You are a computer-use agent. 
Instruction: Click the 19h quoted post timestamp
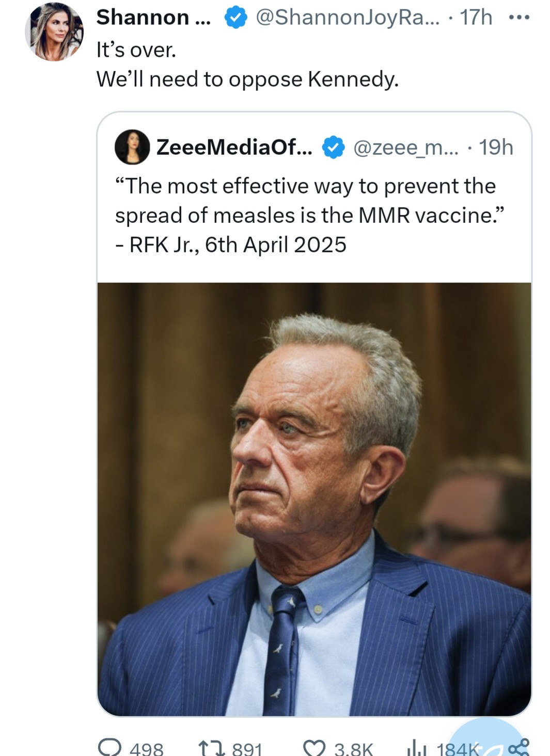[496, 148]
